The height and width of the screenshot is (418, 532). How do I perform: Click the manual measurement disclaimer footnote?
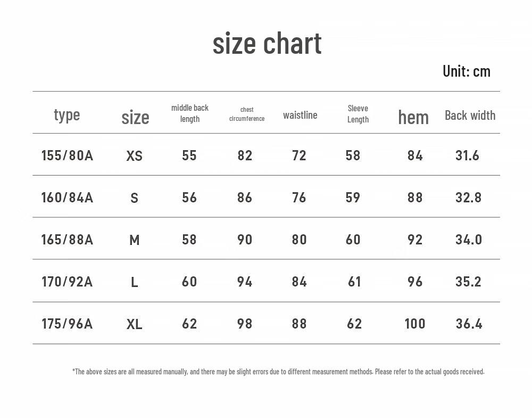278,372
